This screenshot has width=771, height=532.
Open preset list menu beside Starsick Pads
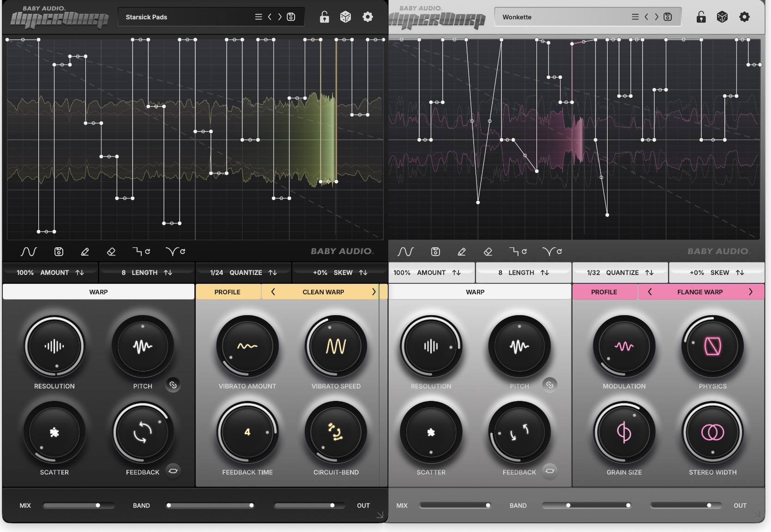click(x=259, y=17)
